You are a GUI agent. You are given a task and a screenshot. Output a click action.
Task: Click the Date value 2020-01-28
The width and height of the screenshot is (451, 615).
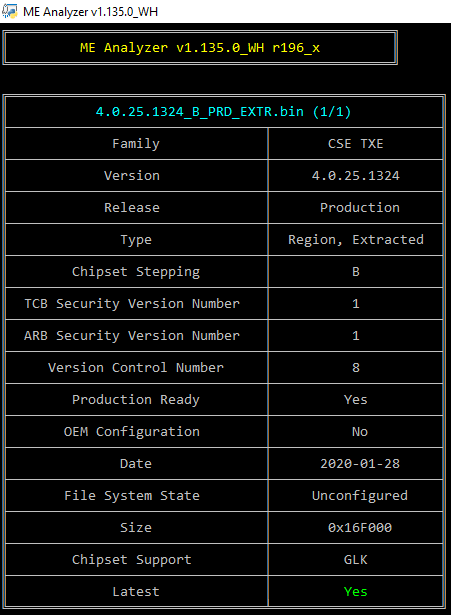click(x=360, y=464)
